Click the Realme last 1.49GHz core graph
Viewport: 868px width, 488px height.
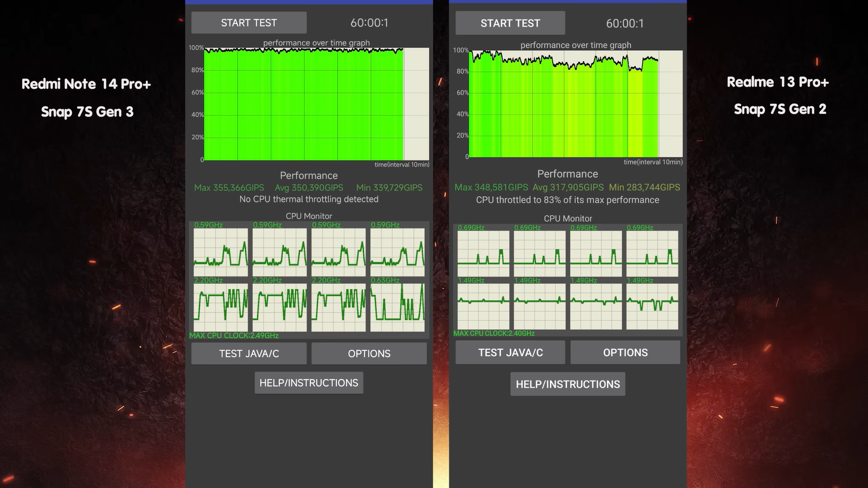click(x=652, y=306)
